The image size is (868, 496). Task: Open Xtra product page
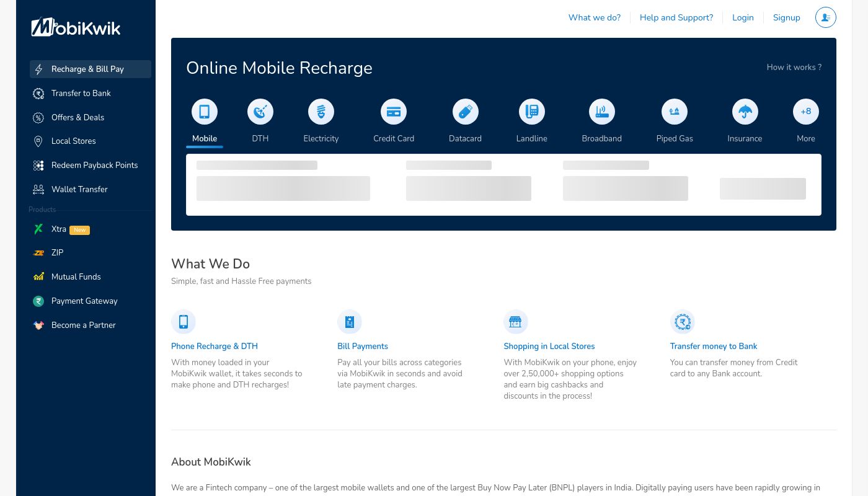pyautogui.click(x=59, y=229)
